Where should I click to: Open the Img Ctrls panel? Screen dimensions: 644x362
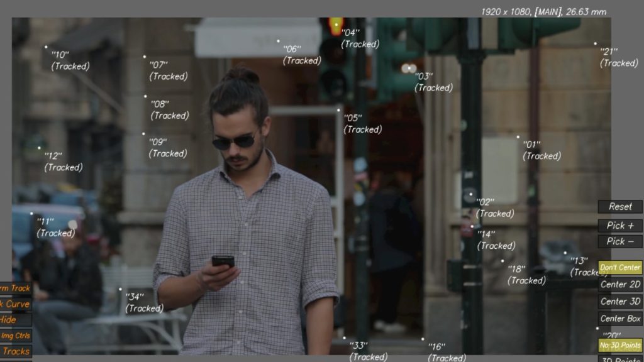click(16, 336)
